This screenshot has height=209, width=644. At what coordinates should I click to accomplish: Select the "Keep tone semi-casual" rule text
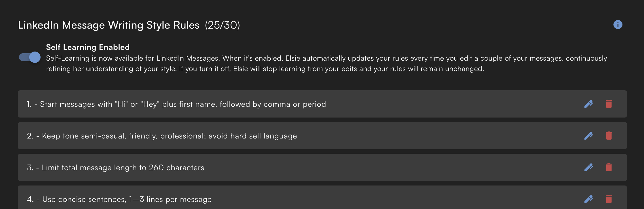point(169,136)
